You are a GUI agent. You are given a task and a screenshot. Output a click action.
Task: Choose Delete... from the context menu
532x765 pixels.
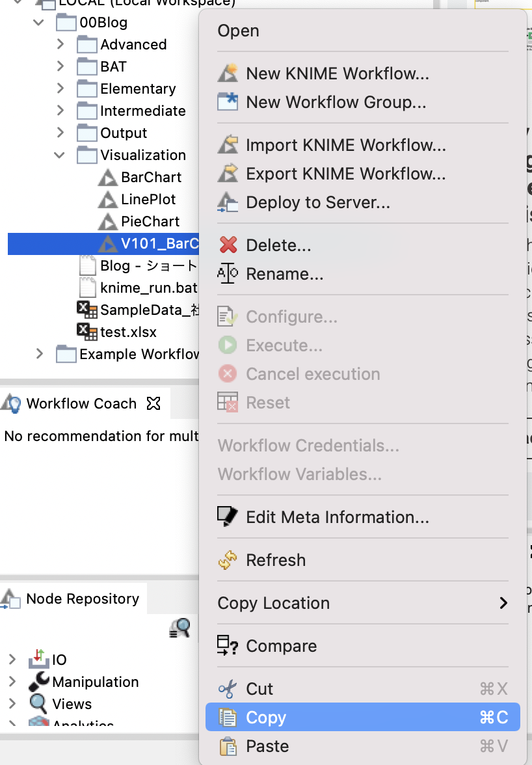click(x=363, y=245)
